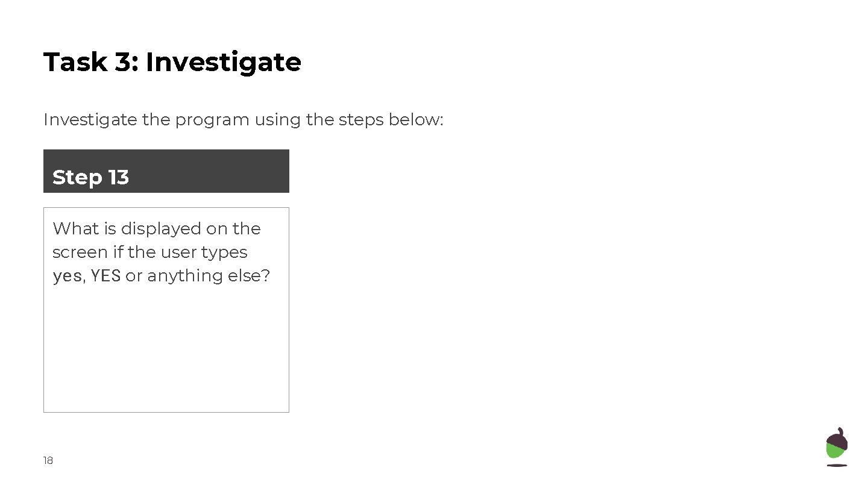Click the slide page number 18
The image size is (868, 488).
point(48,461)
